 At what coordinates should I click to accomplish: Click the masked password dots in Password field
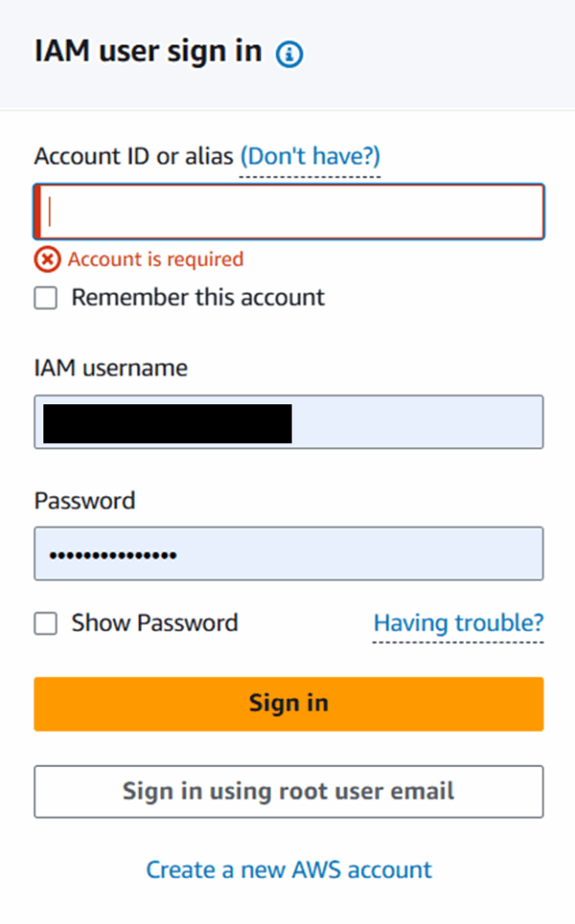point(113,555)
